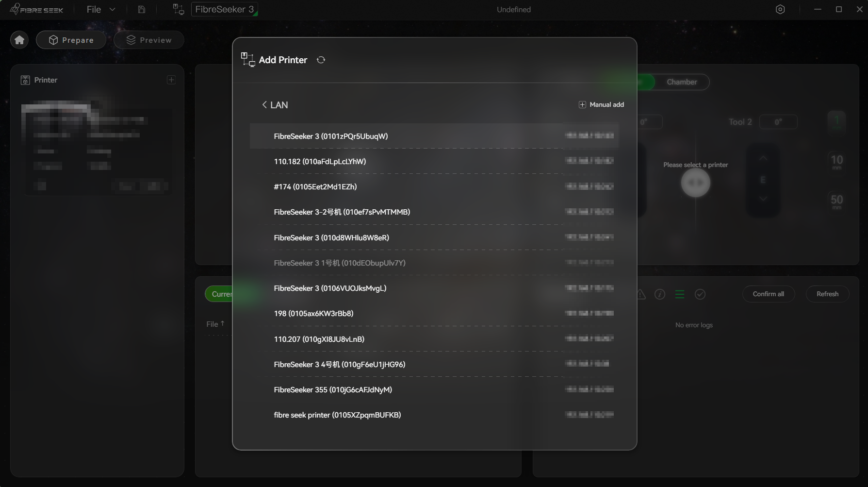Select printer 110.182 (010aFdLpLcLYhW)
The image size is (868, 487).
click(434, 161)
